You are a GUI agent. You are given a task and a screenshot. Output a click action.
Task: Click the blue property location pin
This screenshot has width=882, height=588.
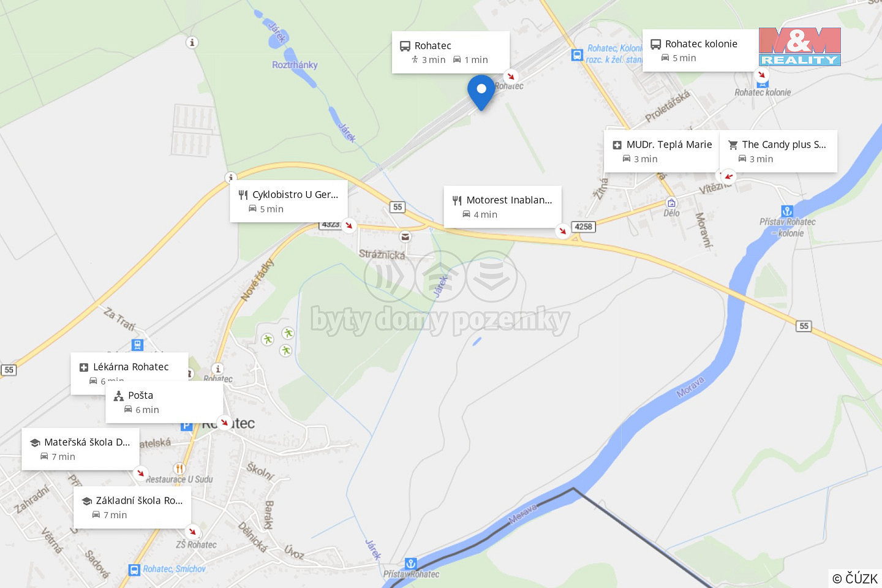pos(481,92)
